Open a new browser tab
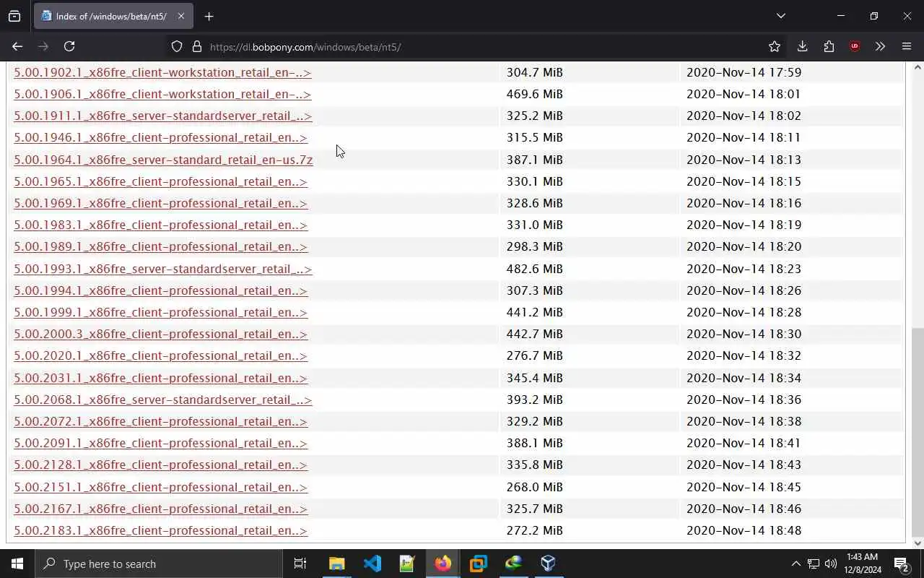Screen dimensions: 924x578 coord(209,16)
